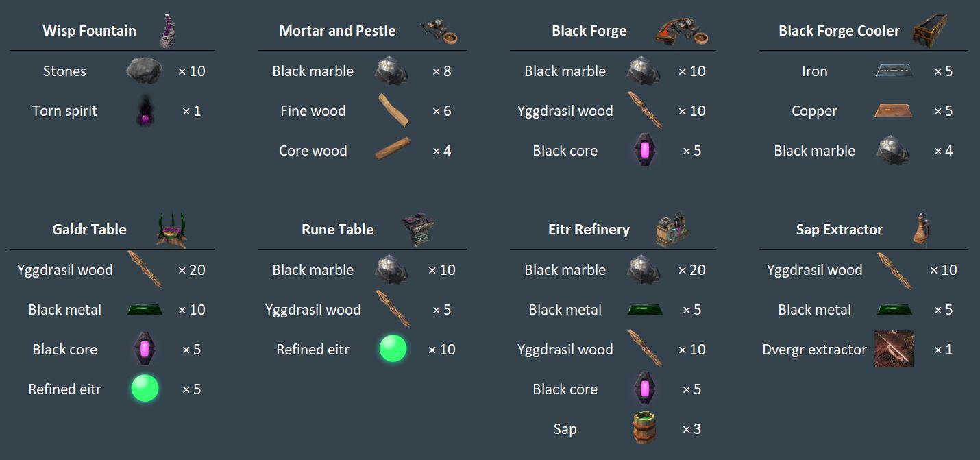Screen dimensions: 980x460
Task: Click the Copper bar icon
Action: (x=893, y=110)
